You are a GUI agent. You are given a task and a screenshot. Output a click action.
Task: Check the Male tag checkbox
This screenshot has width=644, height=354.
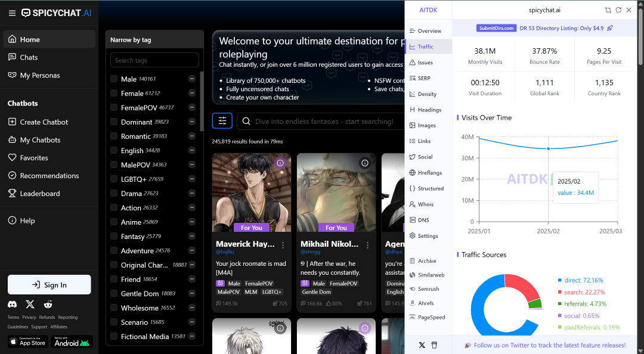(x=114, y=79)
